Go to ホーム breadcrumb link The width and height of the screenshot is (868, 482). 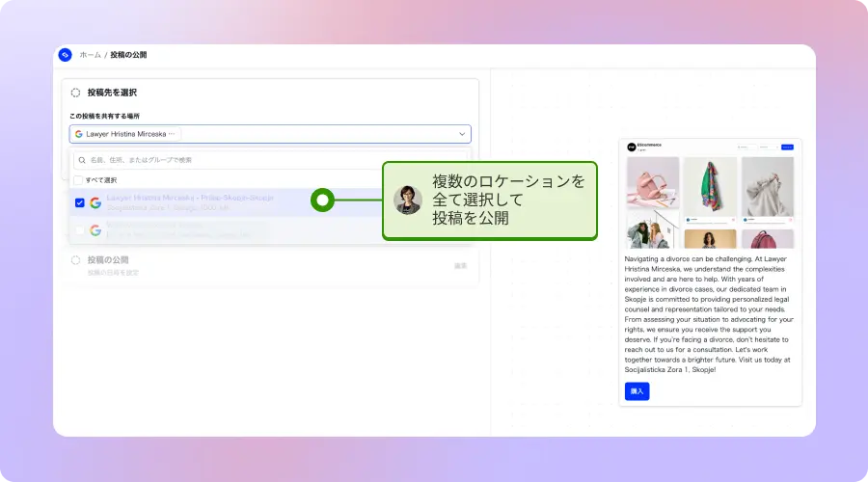[x=91, y=55]
